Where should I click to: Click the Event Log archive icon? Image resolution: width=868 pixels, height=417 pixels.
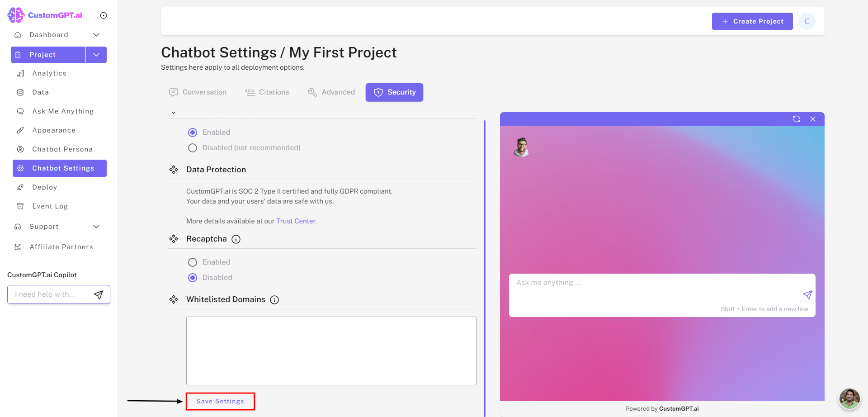[x=20, y=206]
